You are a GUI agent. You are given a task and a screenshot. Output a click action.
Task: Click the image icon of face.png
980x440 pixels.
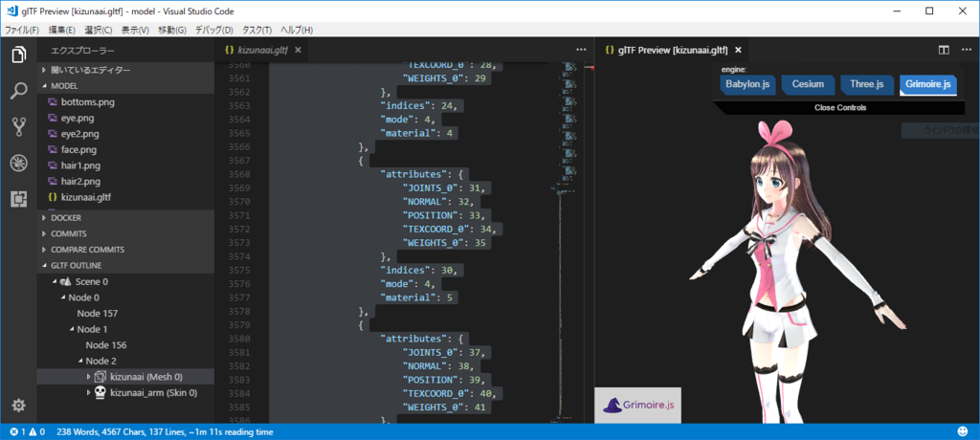click(54, 149)
